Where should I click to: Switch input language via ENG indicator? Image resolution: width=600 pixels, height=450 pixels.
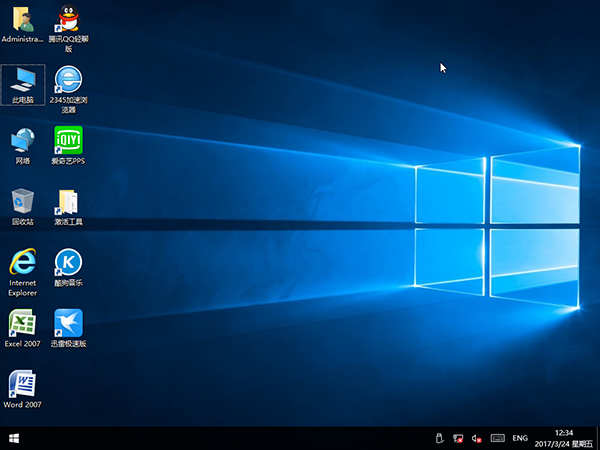point(520,438)
